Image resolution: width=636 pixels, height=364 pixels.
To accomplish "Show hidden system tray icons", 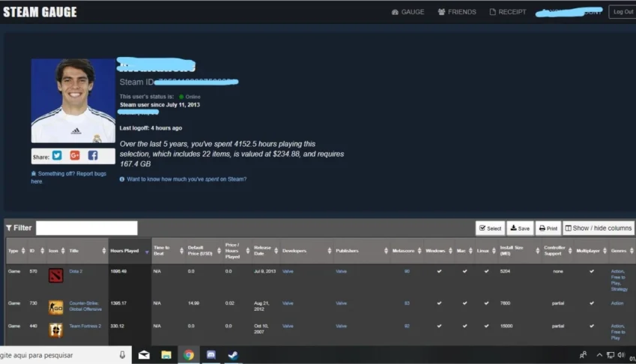I will (x=599, y=355).
